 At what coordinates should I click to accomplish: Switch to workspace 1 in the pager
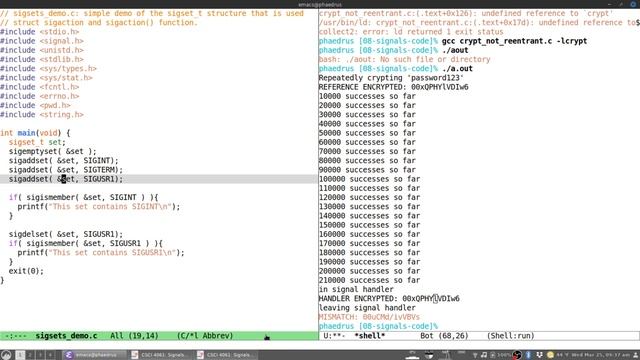point(20,355)
